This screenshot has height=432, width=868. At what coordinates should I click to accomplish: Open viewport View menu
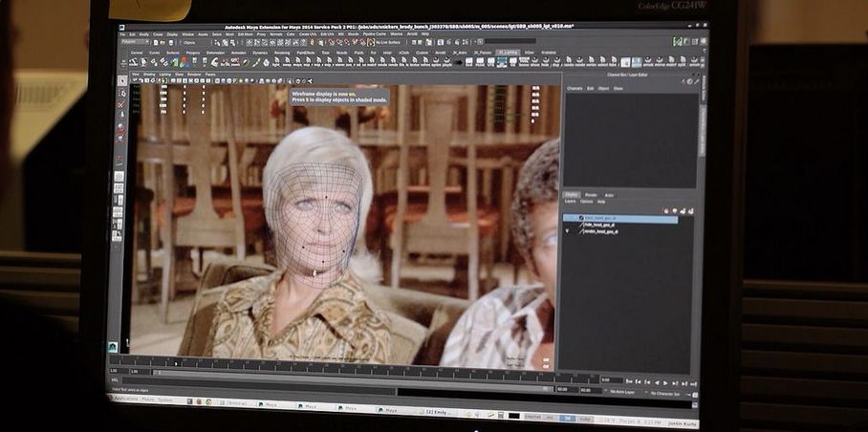tap(136, 75)
